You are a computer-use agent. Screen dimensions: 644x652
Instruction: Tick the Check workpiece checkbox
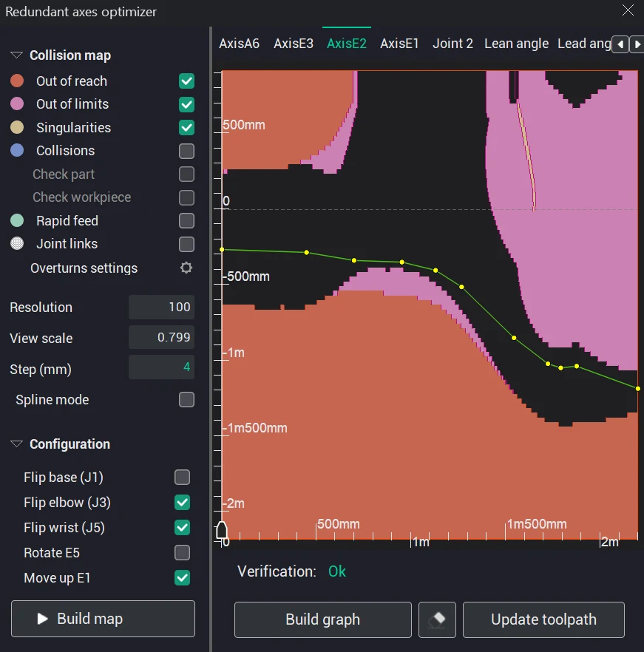pyautogui.click(x=187, y=197)
